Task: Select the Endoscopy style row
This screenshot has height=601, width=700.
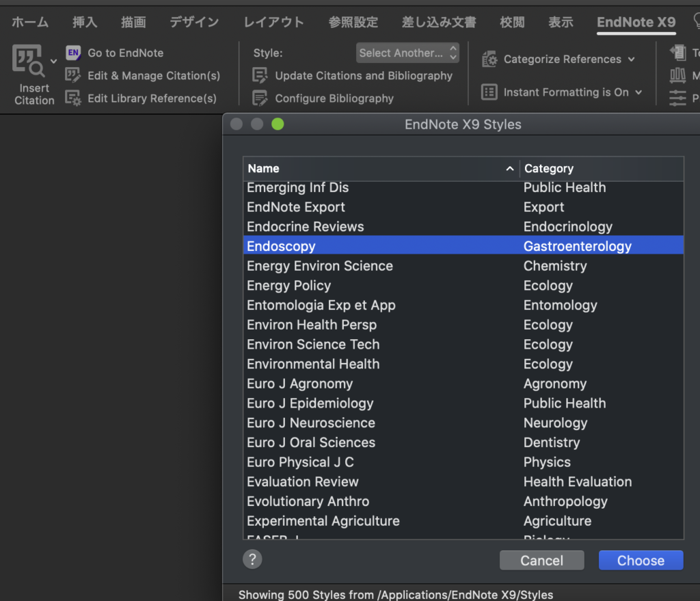Action: [x=463, y=246]
